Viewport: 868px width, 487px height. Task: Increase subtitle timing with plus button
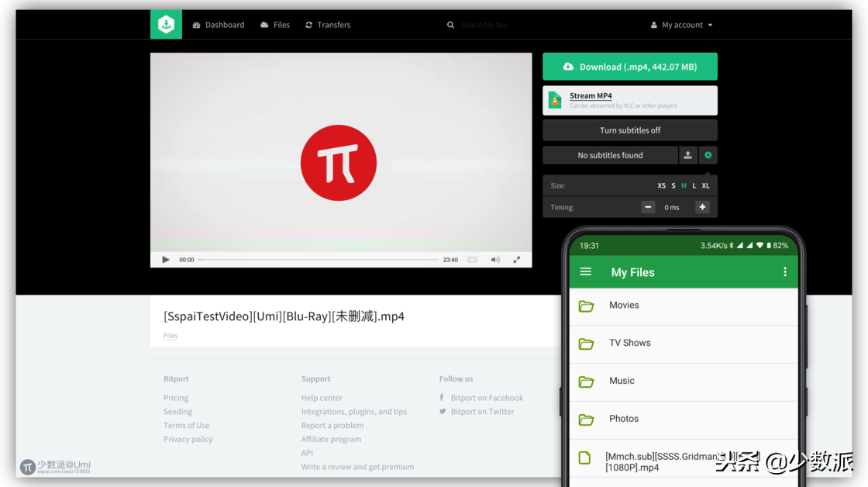702,207
